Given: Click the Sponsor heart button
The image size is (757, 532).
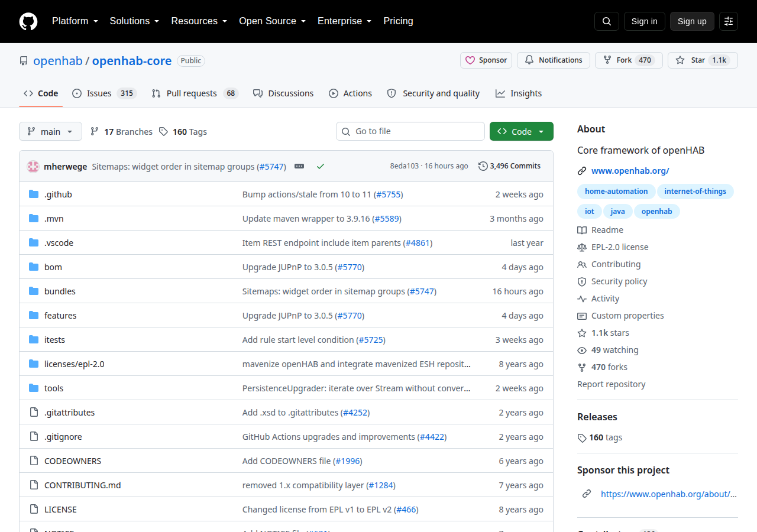Looking at the screenshot, I should 486,60.
